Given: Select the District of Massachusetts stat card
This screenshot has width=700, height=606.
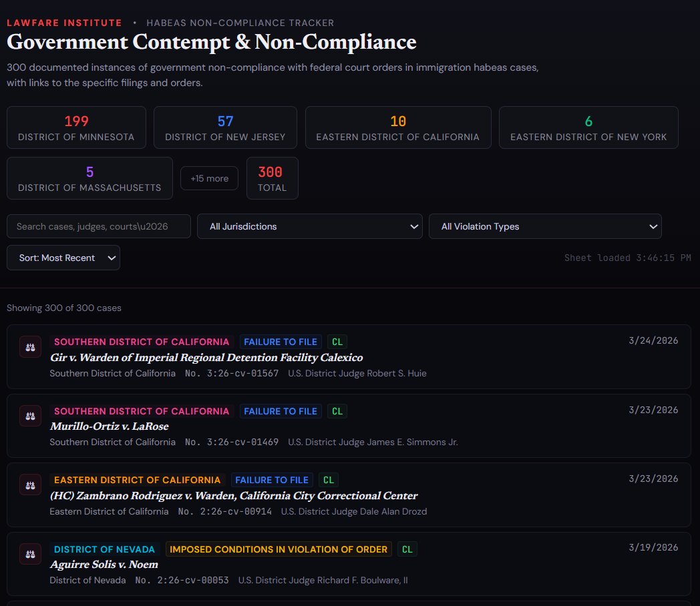Looking at the screenshot, I should 90,178.
